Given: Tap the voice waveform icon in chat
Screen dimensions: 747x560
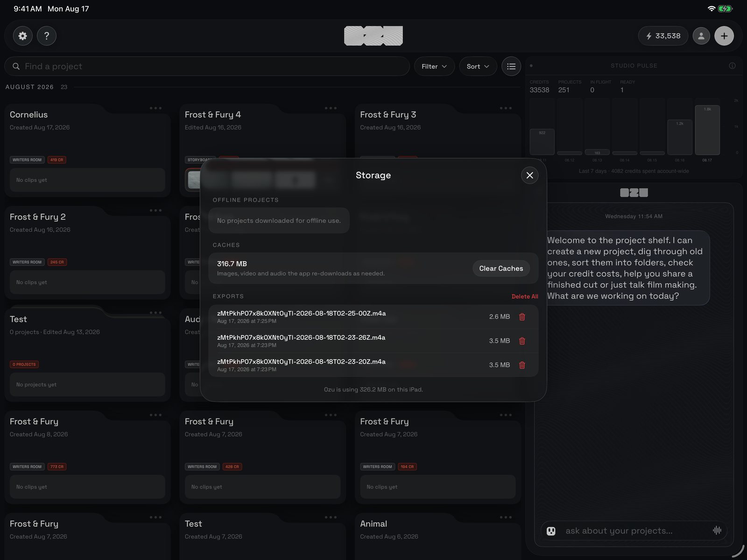Looking at the screenshot, I should 717,530.
